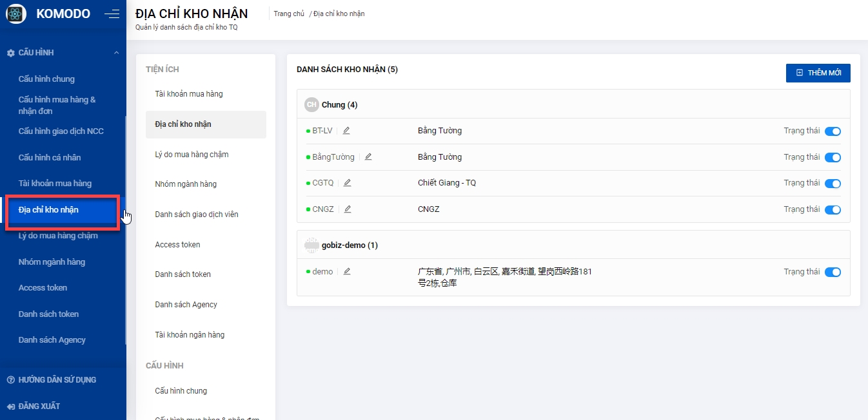868x420 pixels.
Task: Open Danh sách giao dịch viên in utilities panel
Action: [x=196, y=215]
